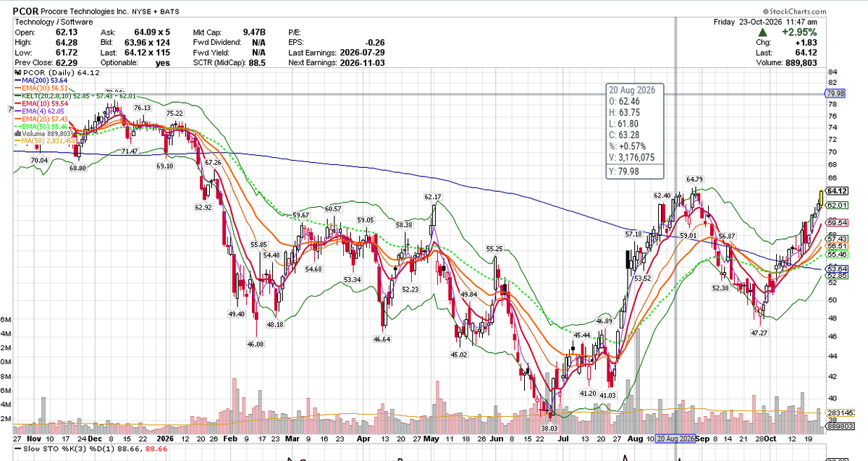Click the KELT(20,2.0,10) legend entry

(x=75, y=96)
